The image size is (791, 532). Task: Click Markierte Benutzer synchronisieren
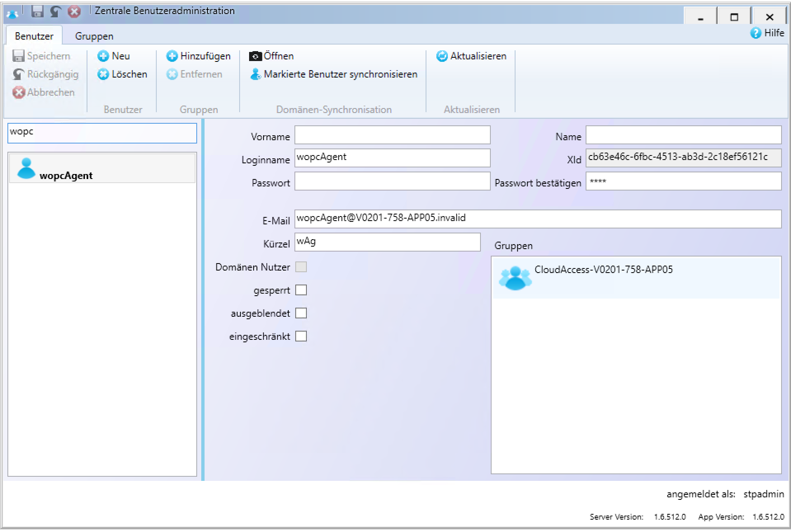coord(334,74)
